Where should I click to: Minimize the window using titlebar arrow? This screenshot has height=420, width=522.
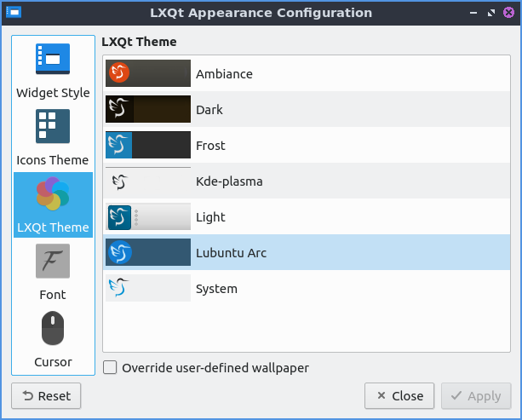[x=475, y=14]
